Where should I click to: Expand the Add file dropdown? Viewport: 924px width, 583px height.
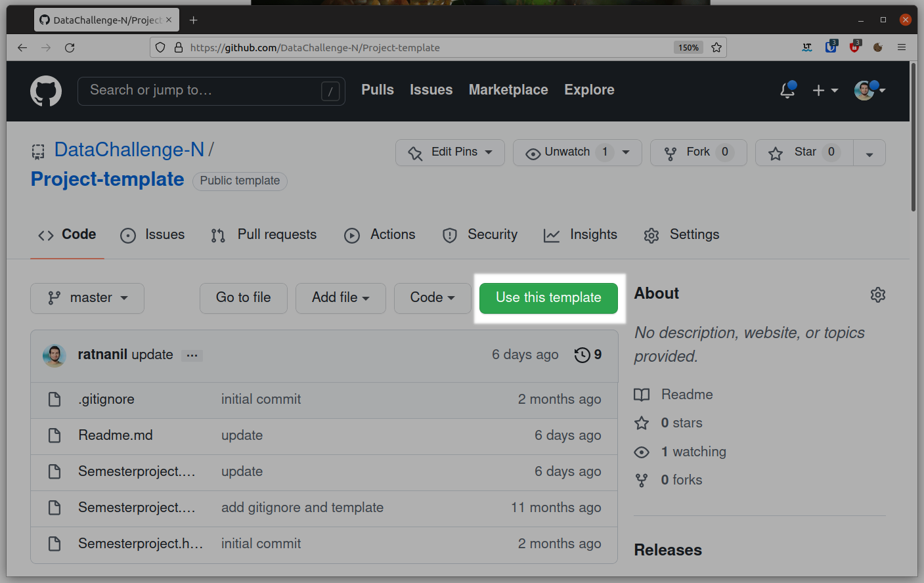tap(340, 298)
